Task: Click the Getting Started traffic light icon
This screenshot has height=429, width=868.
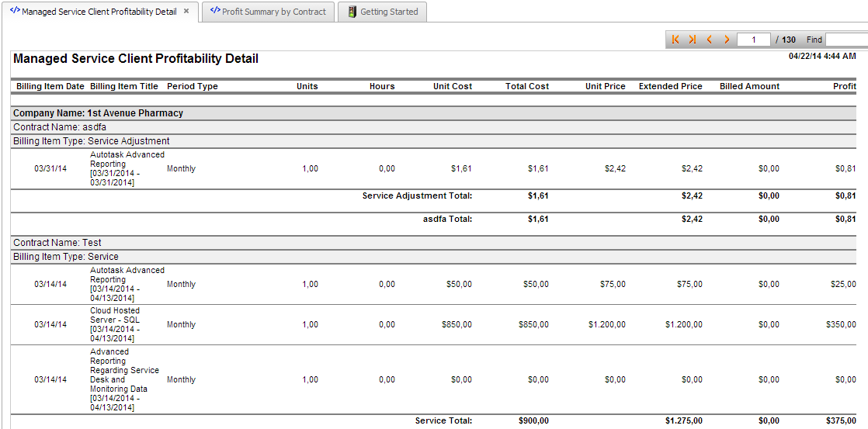Action: (352, 12)
